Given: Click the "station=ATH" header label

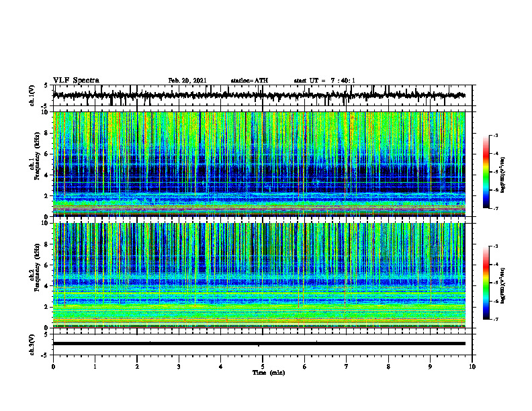Looking at the screenshot, I should tap(249, 81).
